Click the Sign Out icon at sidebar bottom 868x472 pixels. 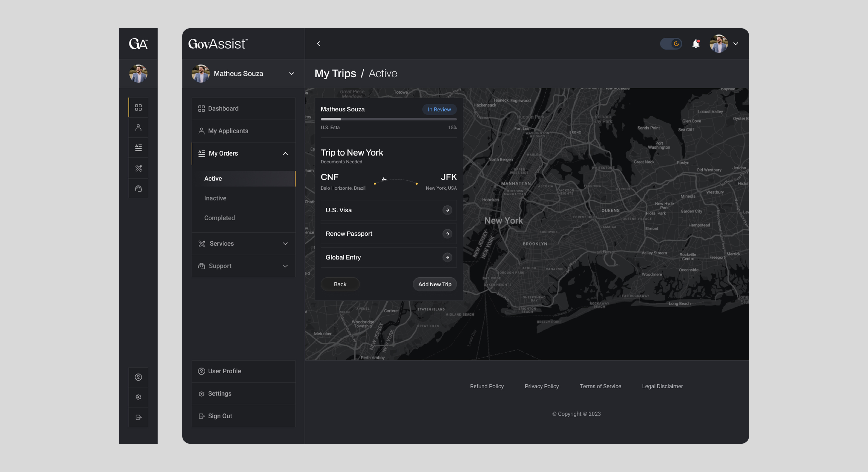(x=138, y=417)
